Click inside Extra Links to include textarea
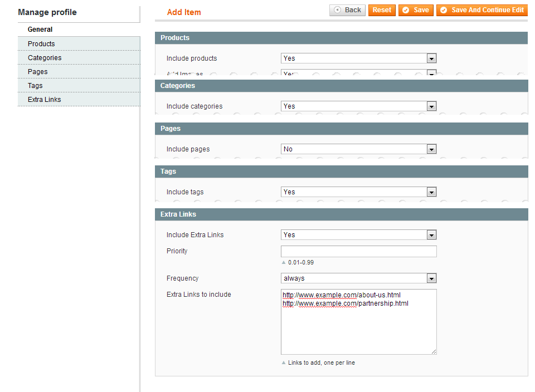535x392 pixels. coord(358,322)
